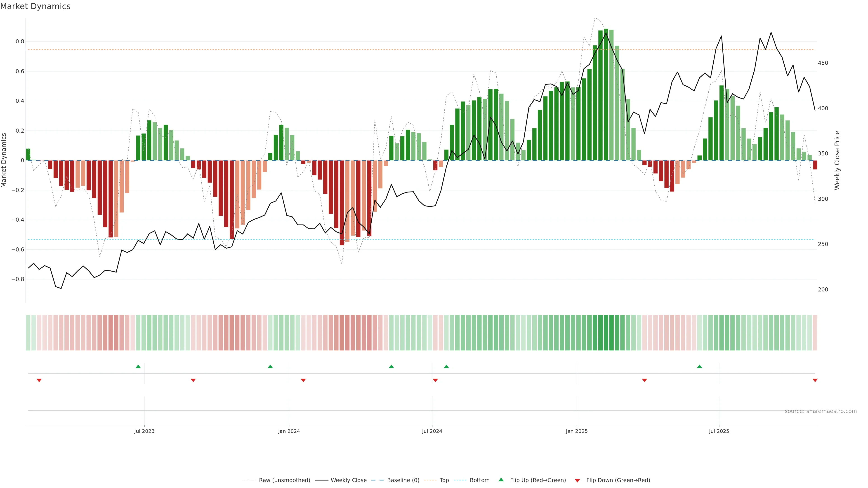The image size is (868, 488).
Task: Click the source: sharemaestro.com text
Action: (821, 411)
